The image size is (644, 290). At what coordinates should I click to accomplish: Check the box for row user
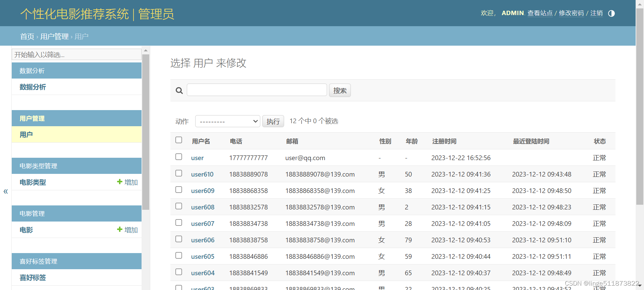coord(179,157)
